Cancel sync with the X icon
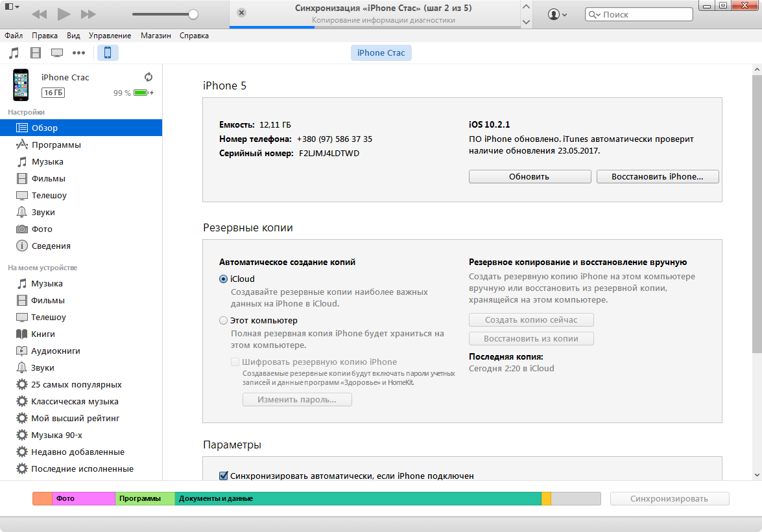Image resolution: width=762 pixels, height=532 pixels. pos(241,13)
